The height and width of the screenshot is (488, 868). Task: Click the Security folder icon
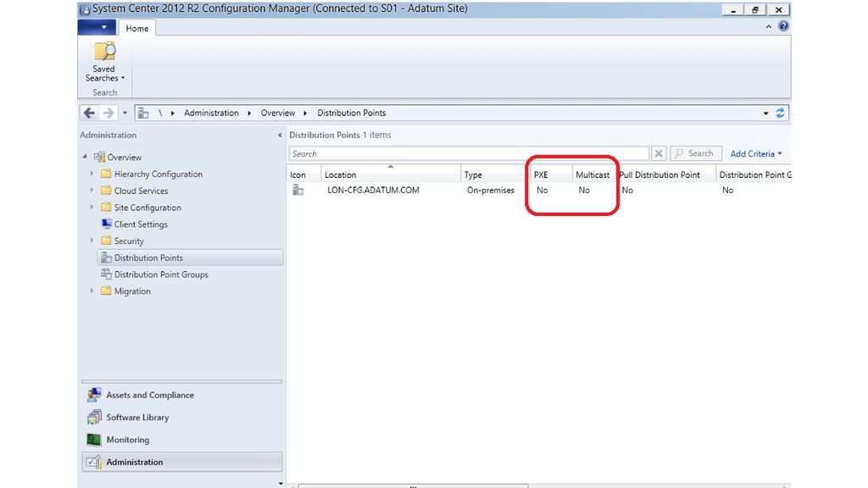[x=106, y=241]
